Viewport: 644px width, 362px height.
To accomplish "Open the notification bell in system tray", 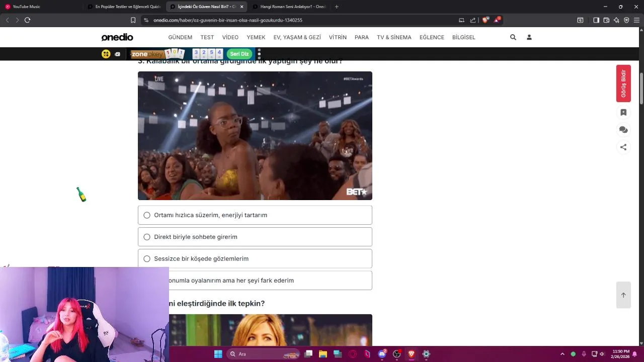I will [x=635, y=354].
